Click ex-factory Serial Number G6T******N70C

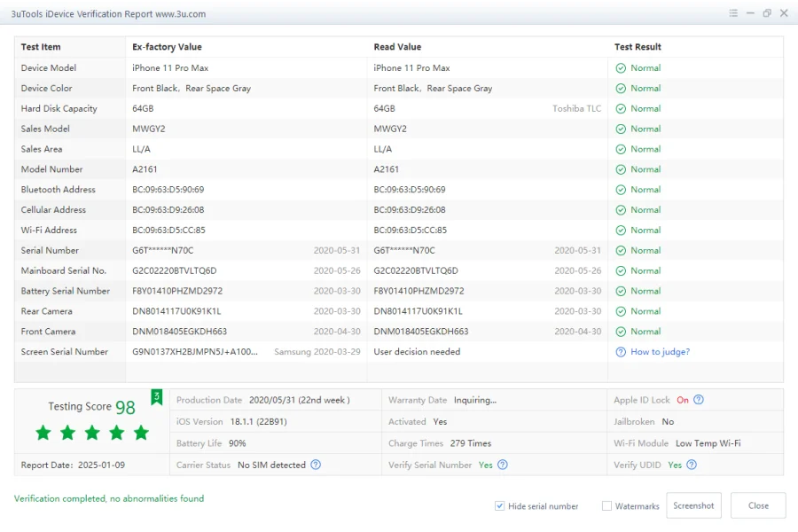tap(163, 250)
